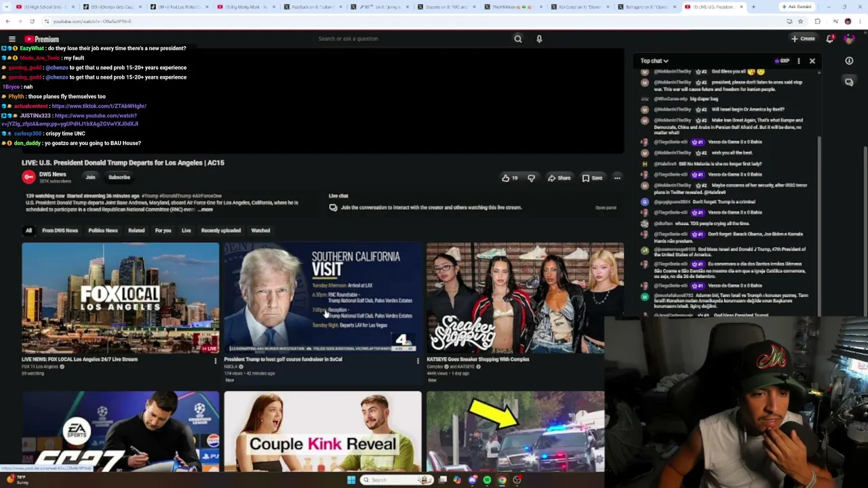Click the YouTube search magnifier button
This screenshot has width=868, height=488.
(x=518, y=39)
